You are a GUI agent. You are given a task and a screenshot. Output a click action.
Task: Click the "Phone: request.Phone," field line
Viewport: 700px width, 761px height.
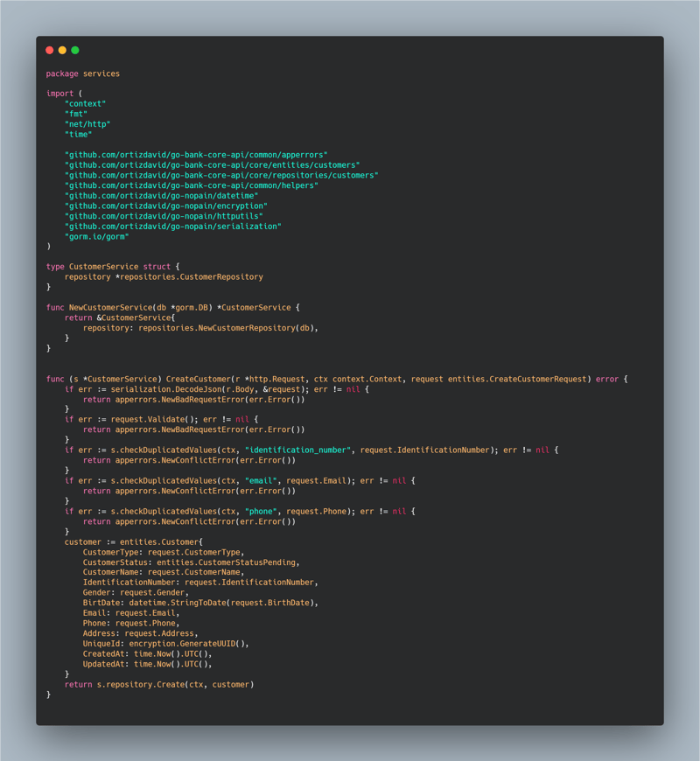coord(131,623)
